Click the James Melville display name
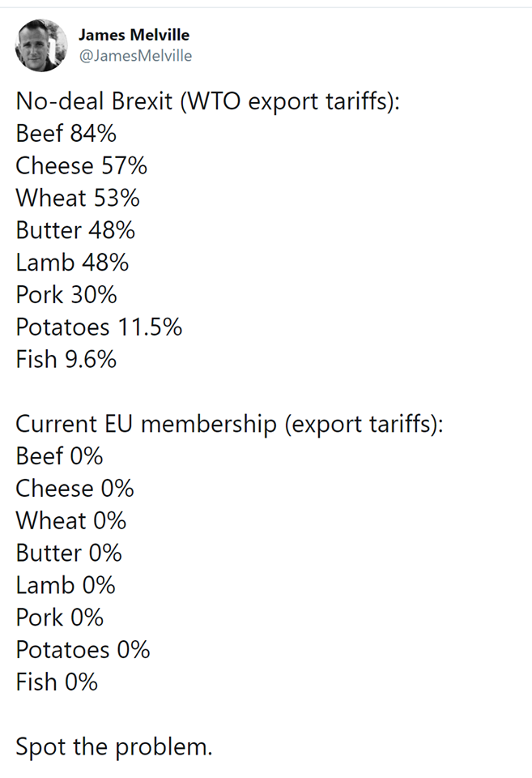The width and height of the screenshot is (532, 778). (x=134, y=35)
